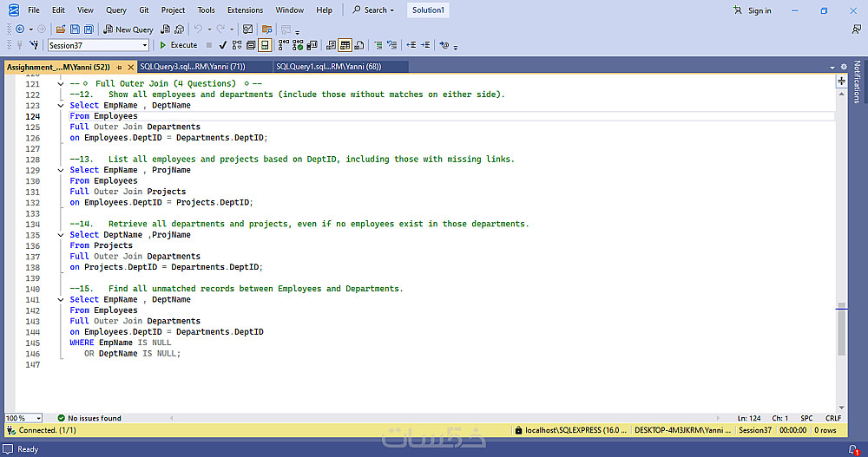The image size is (868, 457).
Task: Click the Save All icon
Action: coord(89,29)
